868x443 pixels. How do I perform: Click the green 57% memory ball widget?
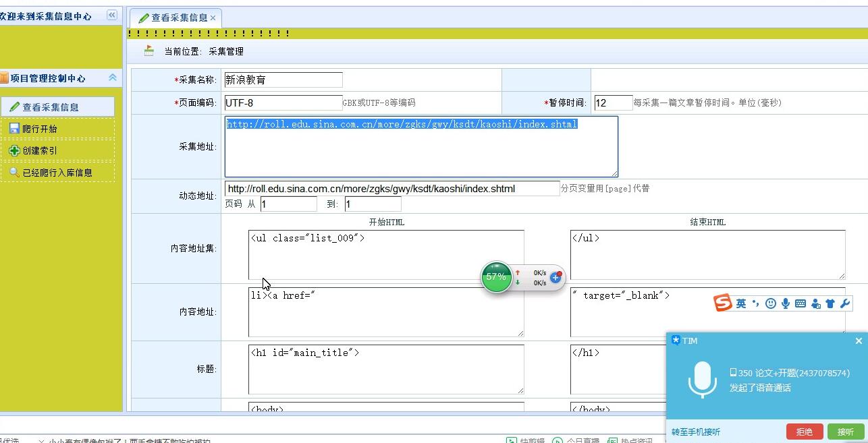496,277
